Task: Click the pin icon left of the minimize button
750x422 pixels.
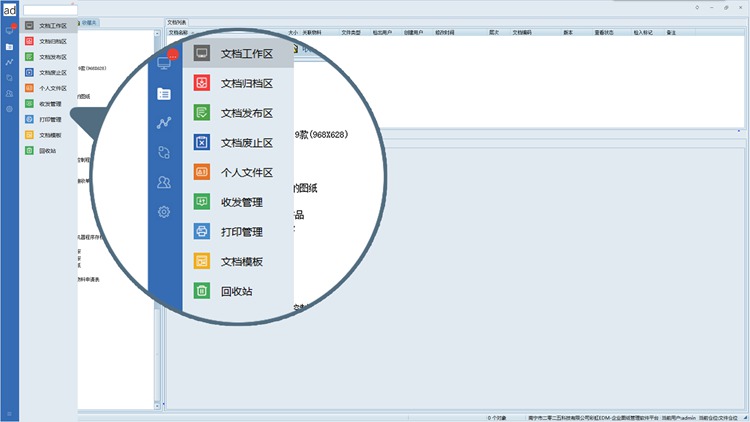Action: pos(697,6)
